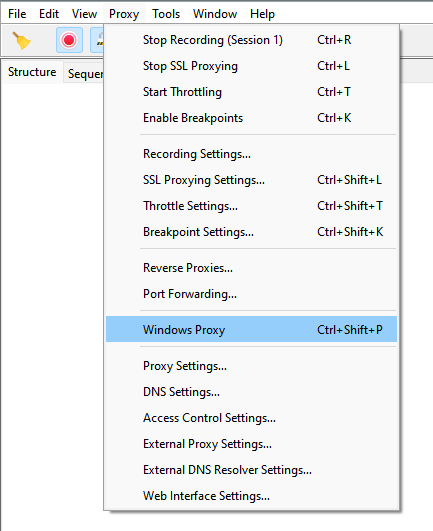
Task: Select Stop Recording (Session 1)
Action: (x=251, y=40)
